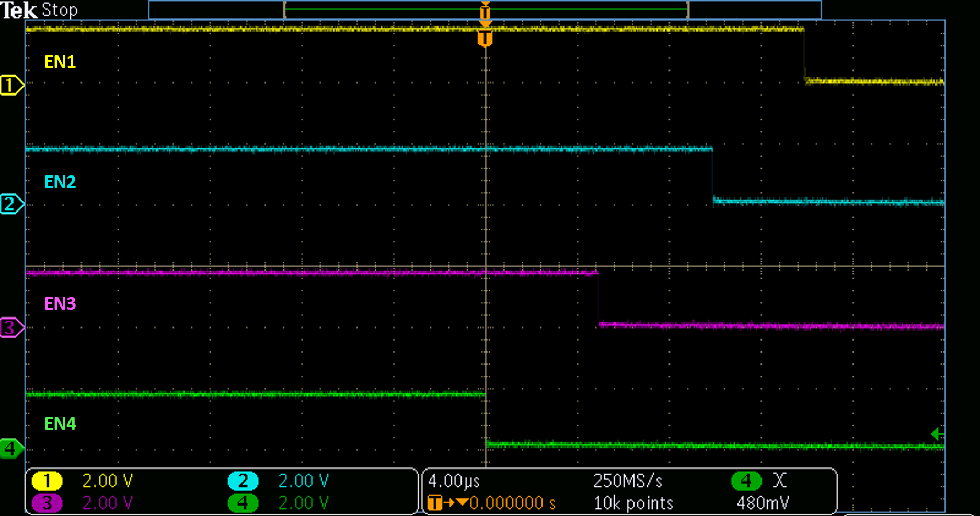Select the cyan channel 2 badge in readout
This screenshot has height=516, width=980.
pos(243,480)
